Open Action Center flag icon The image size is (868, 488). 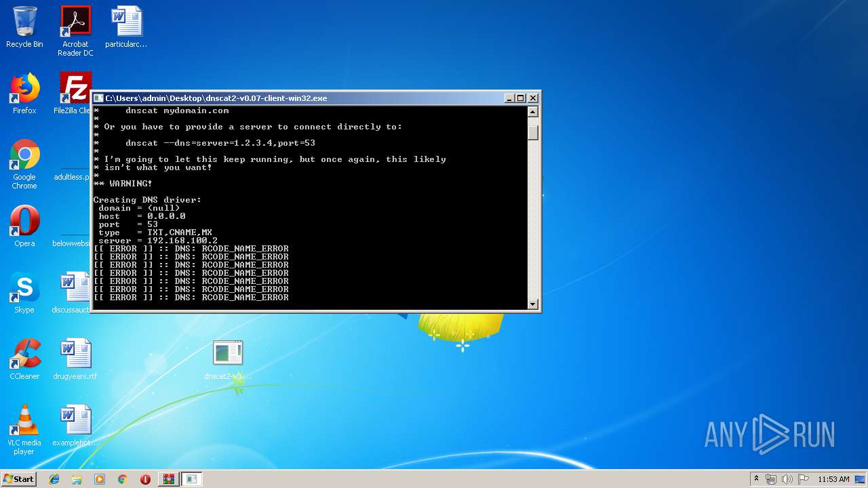click(x=803, y=479)
